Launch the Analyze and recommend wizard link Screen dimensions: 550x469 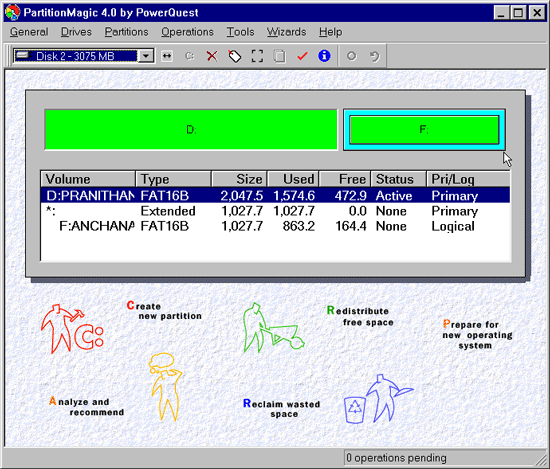[x=87, y=406]
